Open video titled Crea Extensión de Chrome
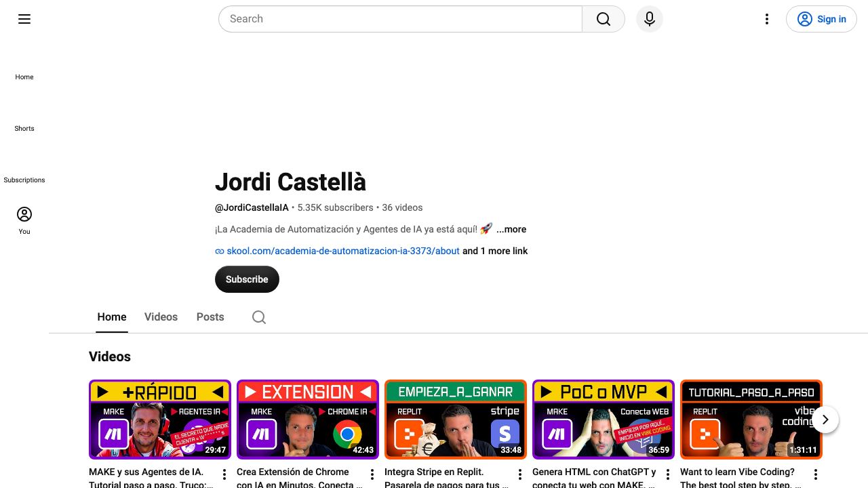868x488 pixels. pyautogui.click(x=299, y=478)
